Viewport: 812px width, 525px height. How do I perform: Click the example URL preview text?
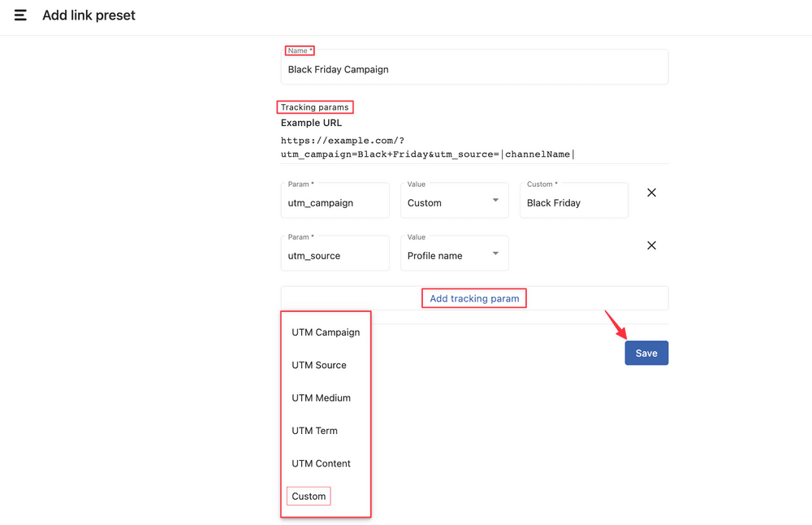coord(427,147)
